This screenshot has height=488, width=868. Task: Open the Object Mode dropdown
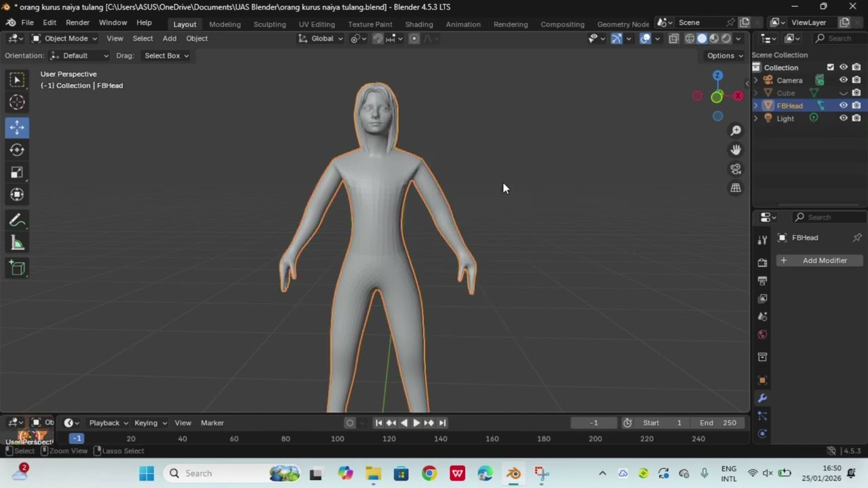pos(64,39)
